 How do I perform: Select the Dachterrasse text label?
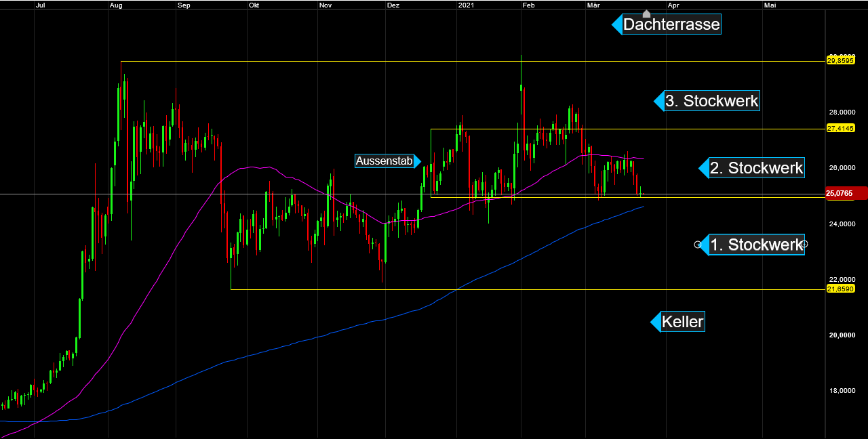[671, 25]
